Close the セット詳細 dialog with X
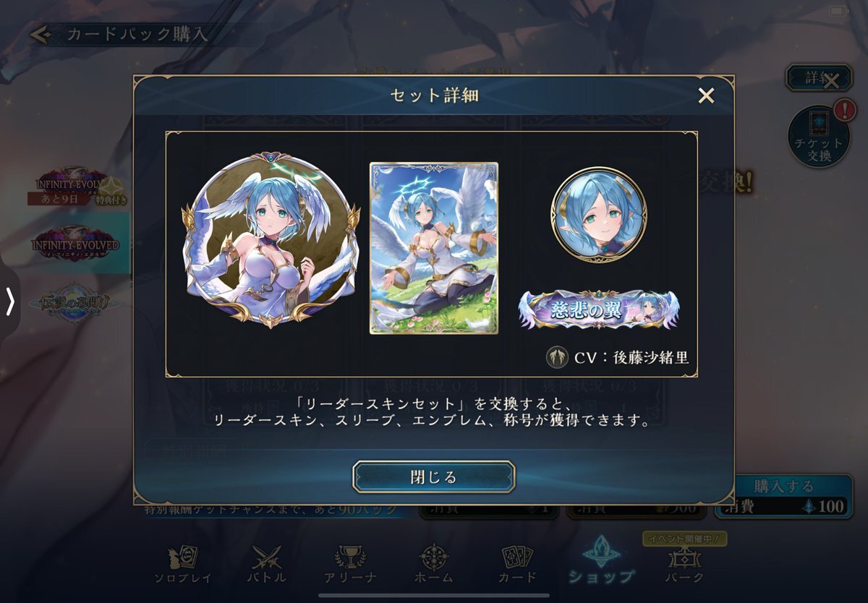 click(706, 95)
